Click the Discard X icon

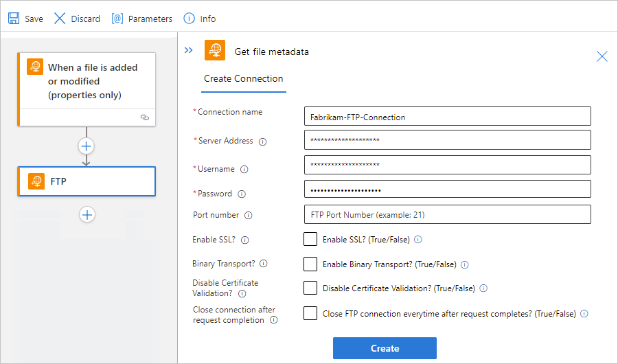(60, 19)
